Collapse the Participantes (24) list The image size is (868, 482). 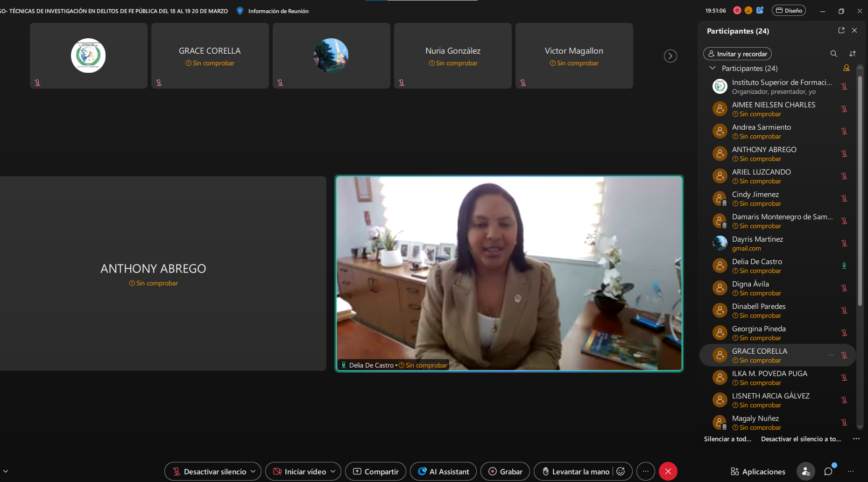click(x=713, y=68)
